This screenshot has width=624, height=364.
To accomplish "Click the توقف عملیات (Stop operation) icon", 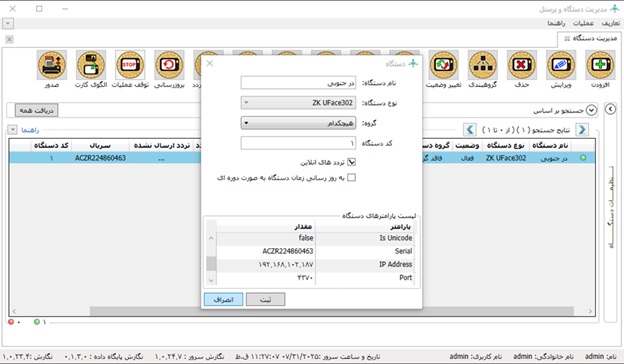I will 130,65.
